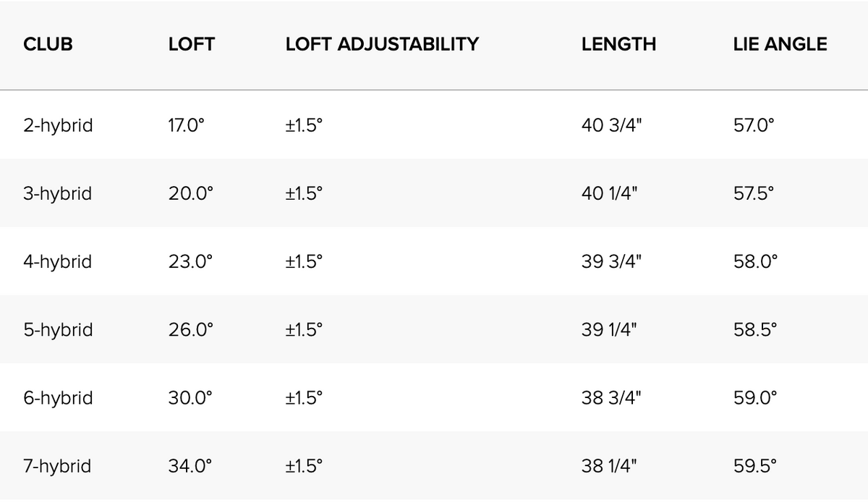Click the 17.0° loft value

point(187,125)
